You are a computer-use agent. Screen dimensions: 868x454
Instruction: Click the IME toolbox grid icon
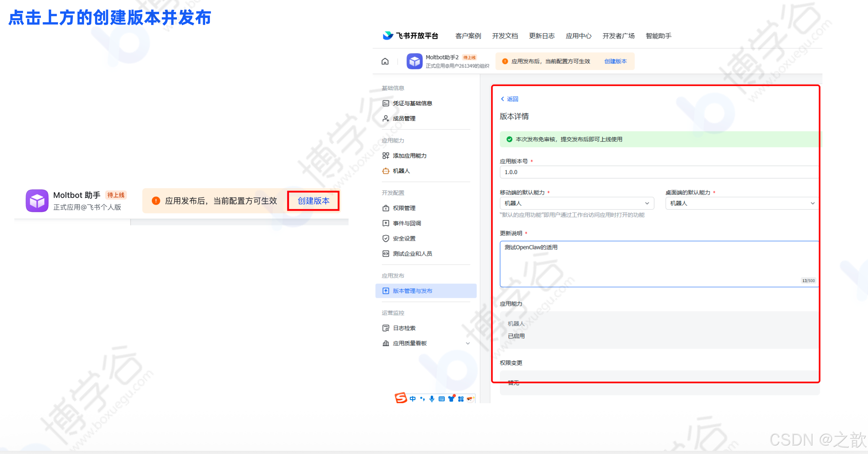[x=461, y=399]
